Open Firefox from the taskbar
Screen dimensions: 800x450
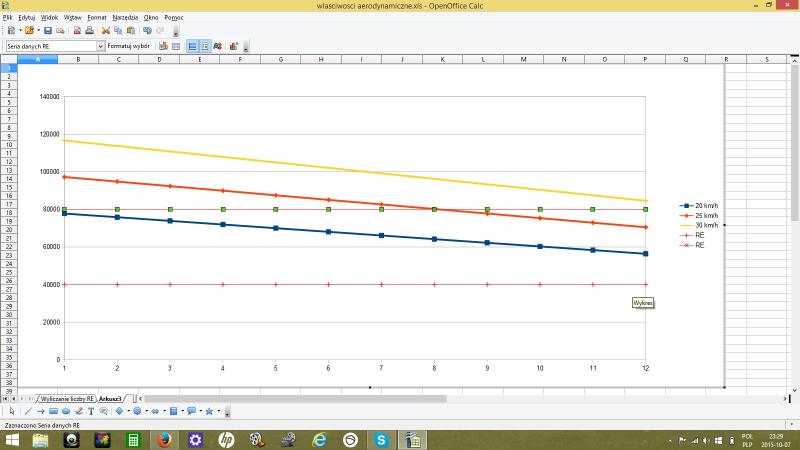click(163, 439)
